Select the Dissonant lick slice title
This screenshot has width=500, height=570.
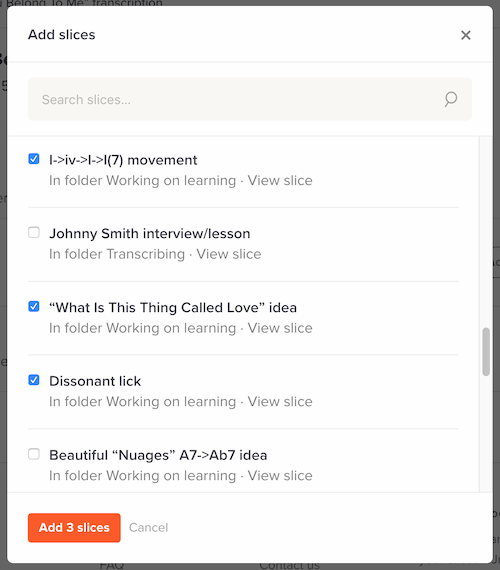(x=95, y=381)
